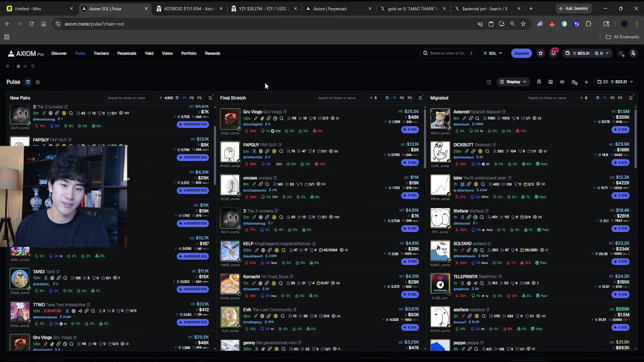Screen dimensions: 644x362
Task: Focus the Final Stretch ticker search field
Action: click(x=339, y=98)
